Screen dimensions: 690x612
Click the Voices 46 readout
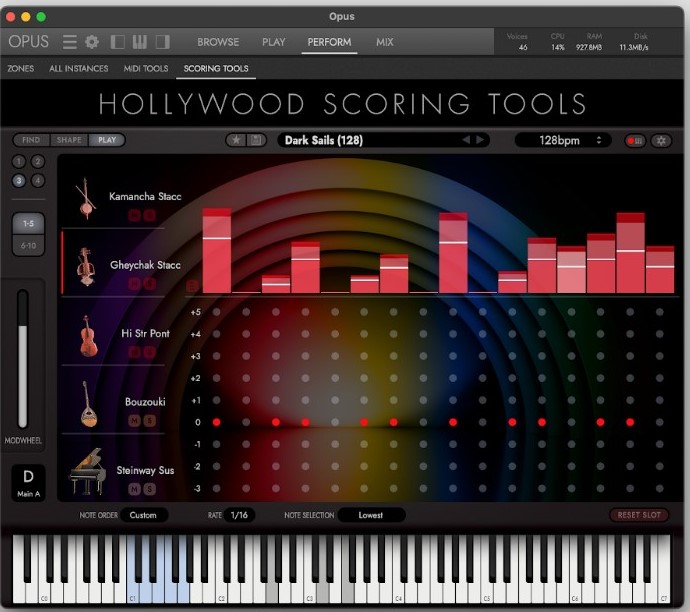pyautogui.click(x=518, y=42)
